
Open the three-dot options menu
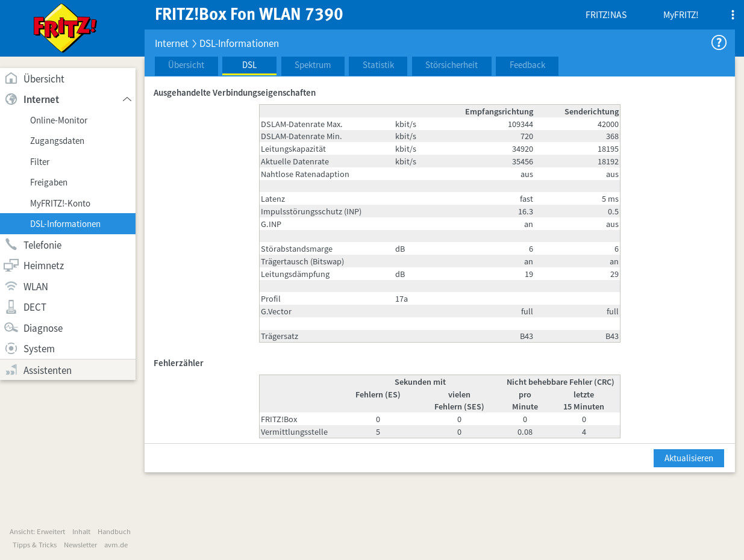click(x=732, y=15)
